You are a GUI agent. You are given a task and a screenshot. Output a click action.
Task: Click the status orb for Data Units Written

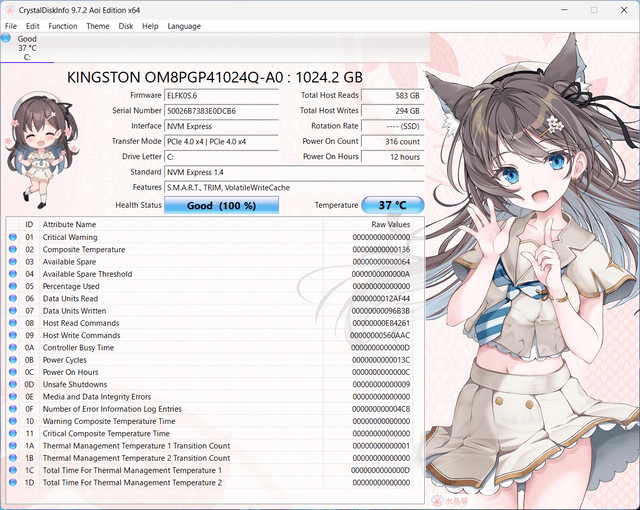[13, 310]
